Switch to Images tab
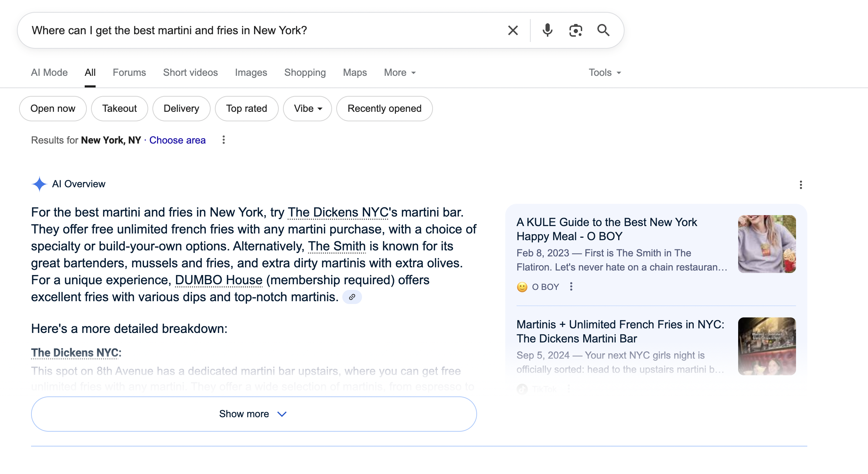The height and width of the screenshot is (474, 868). pyautogui.click(x=251, y=73)
